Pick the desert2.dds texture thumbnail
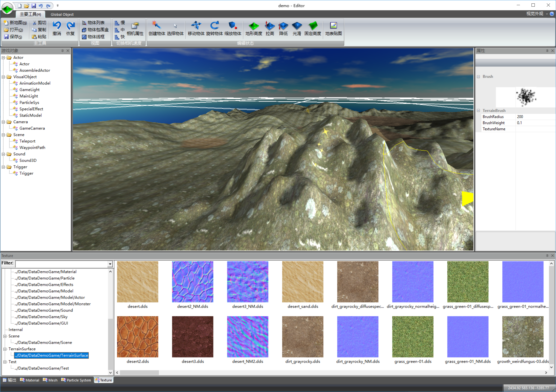Screen dimensions: 556x392 point(138,337)
